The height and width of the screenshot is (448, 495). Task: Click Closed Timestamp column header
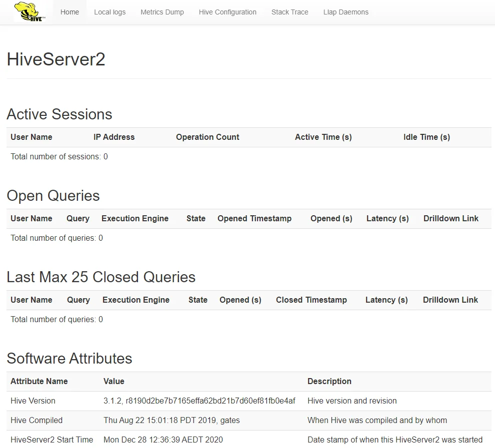pos(311,300)
